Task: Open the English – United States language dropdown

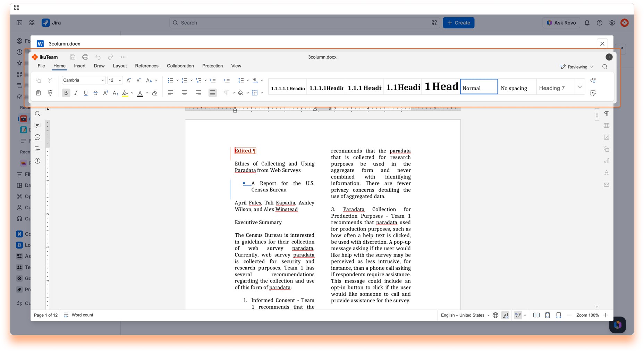Action: (465, 315)
